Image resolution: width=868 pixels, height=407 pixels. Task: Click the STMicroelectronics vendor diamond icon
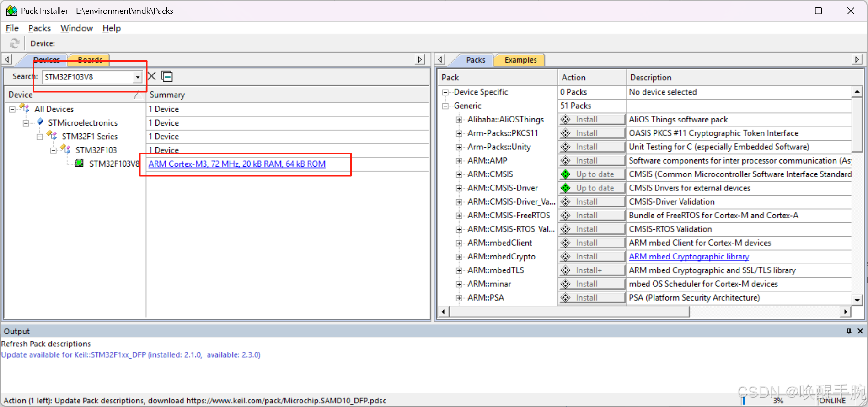(x=40, y=122)
